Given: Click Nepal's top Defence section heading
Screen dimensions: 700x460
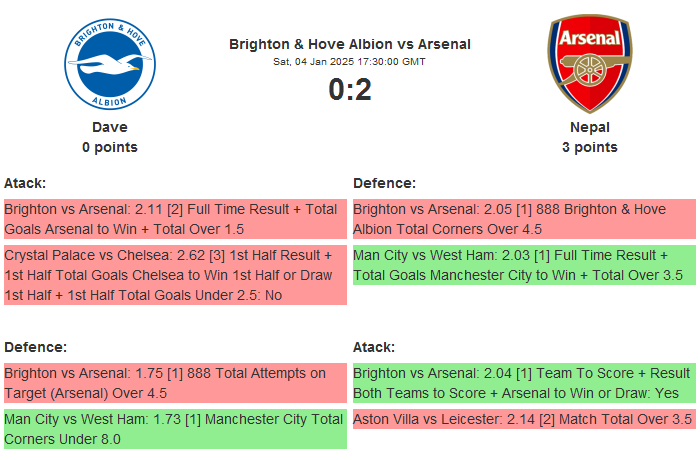Looking at the screenshot, I should (384, 183).
